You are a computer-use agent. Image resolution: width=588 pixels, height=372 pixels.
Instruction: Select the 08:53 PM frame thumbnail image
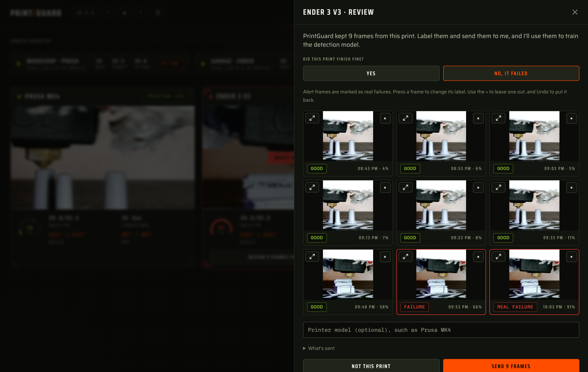click(441, 136)
